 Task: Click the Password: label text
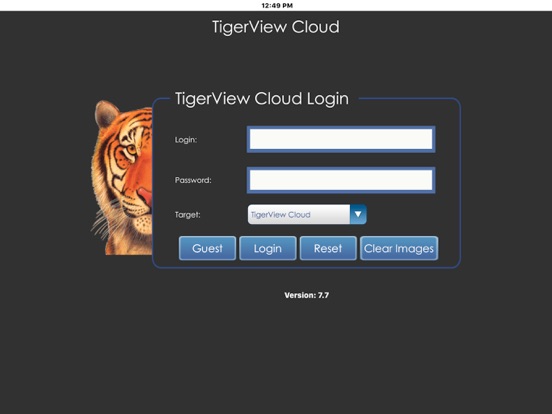tap(193, 180)
